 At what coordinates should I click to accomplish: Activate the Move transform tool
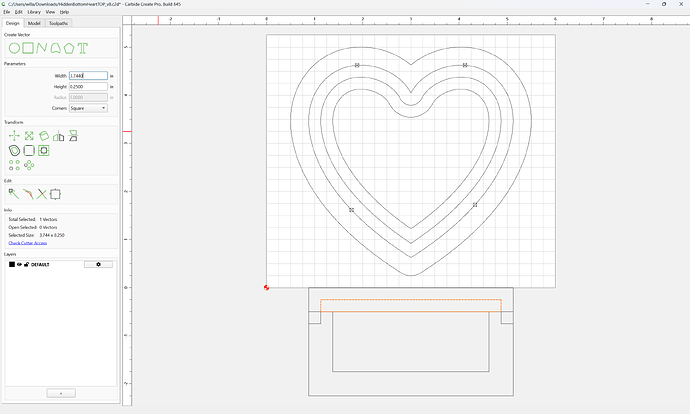(x=14, y=136)
